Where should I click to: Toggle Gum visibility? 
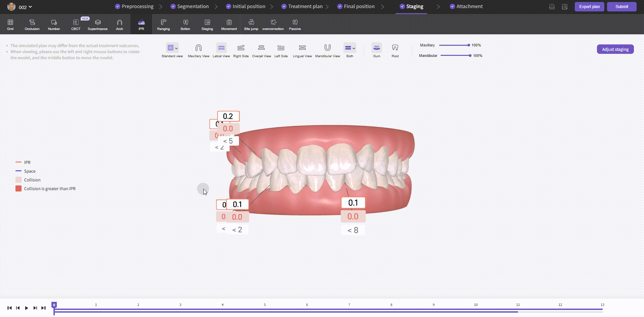pyautogui.click(x=376, y=50)
